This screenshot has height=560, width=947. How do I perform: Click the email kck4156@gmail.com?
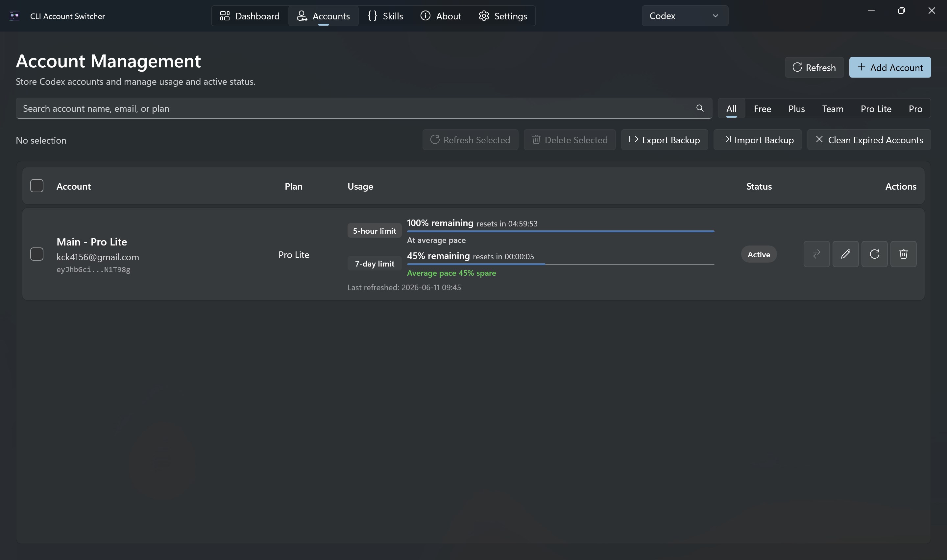coord(98,257)
